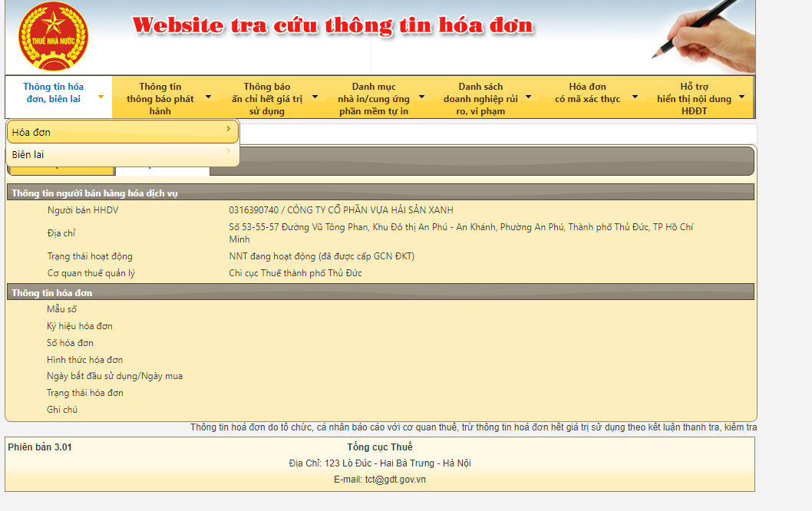
Task: Click the hand with pencil banner image
Action: point(704,36)
